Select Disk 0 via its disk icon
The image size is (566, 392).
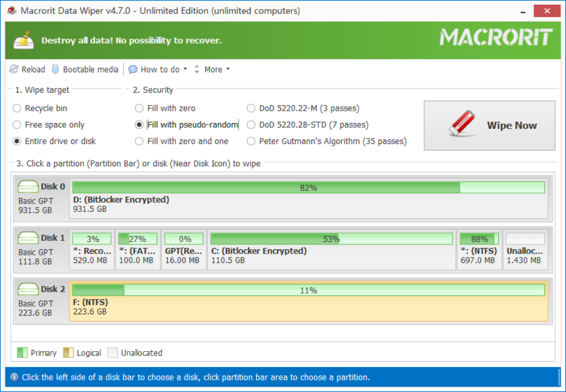tap(28, 186)
